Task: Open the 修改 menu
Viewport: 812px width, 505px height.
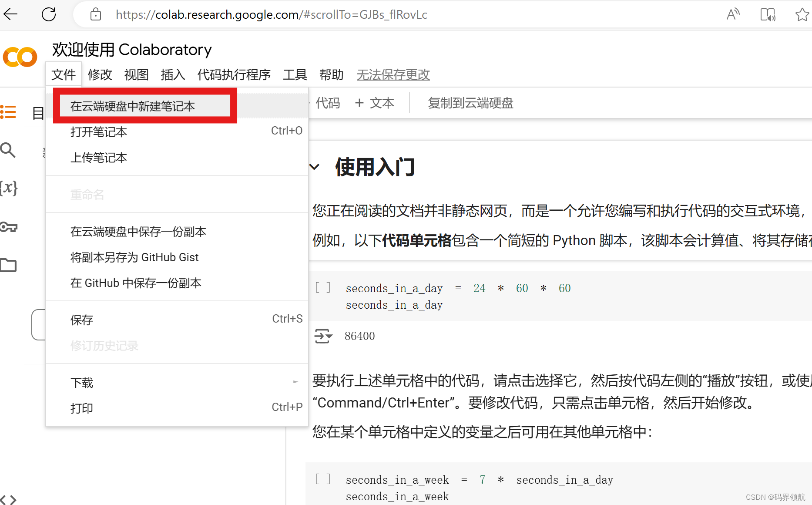Action: tap(100, 74)
